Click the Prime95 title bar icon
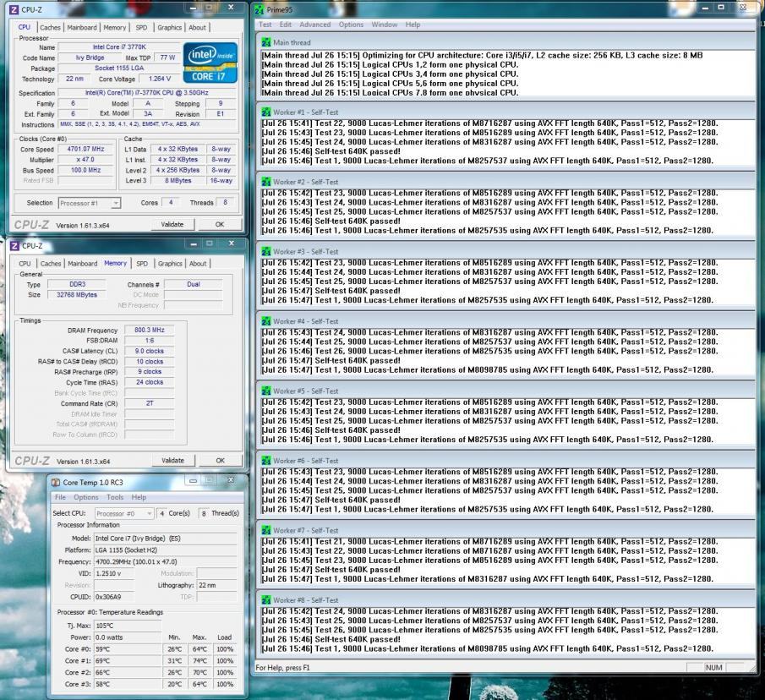Screen dimensions: 765x700 point(259,8)
